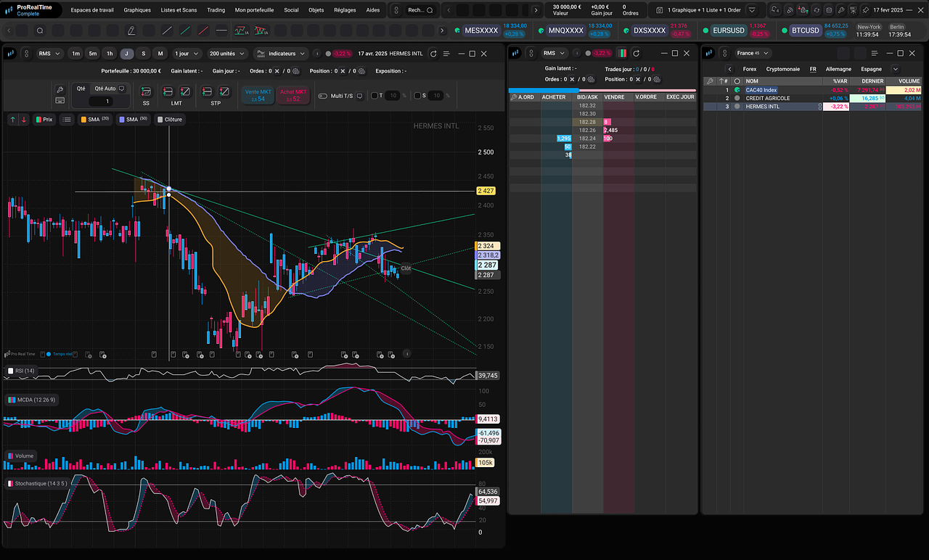Select the horizontal line drawing tool
This screenshot has width=929, height=560.
tap(221, 30)
